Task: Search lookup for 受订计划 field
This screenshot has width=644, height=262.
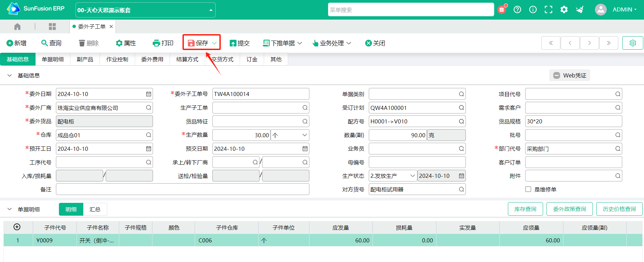Action: [461, 108]
